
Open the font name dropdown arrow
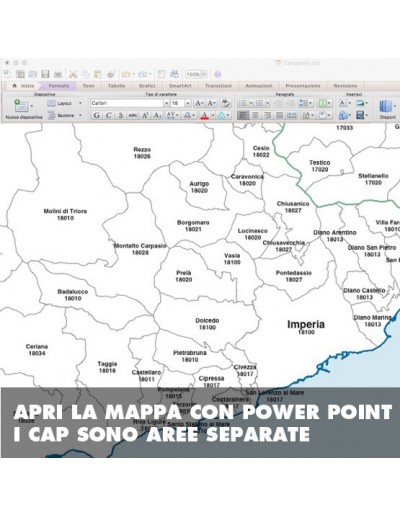tap(166, 103)
